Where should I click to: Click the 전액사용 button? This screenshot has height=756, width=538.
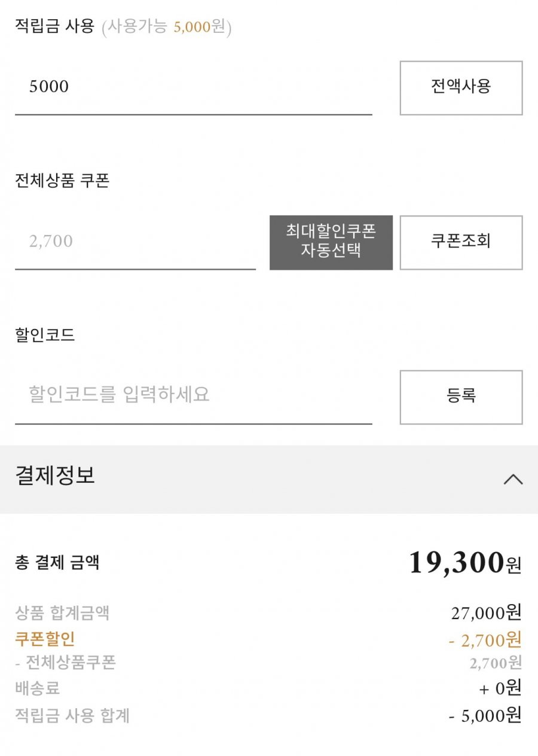click(x=461, y=87)
